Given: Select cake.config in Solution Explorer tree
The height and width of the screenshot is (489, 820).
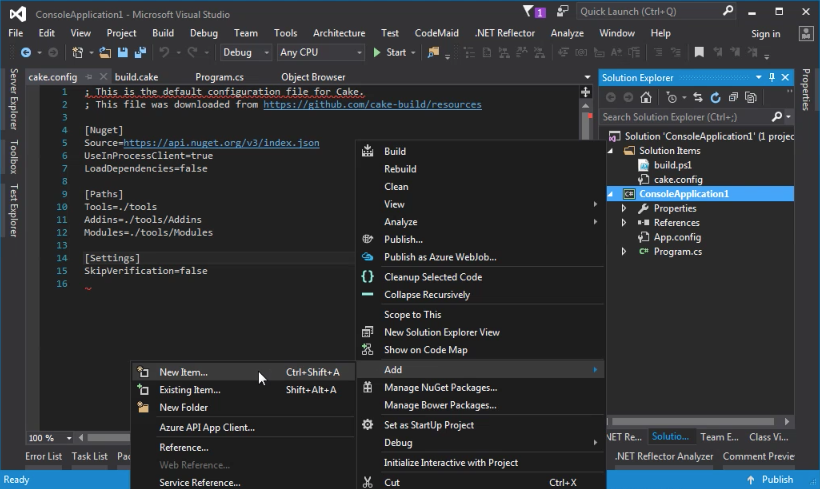Looking at the screenshot, I should click(678, 179).
